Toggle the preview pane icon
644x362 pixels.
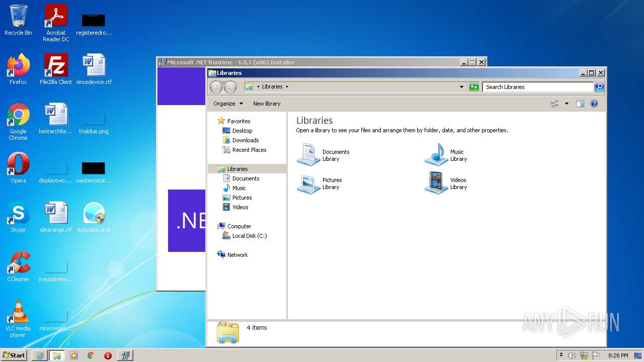(x=580, y=104)
